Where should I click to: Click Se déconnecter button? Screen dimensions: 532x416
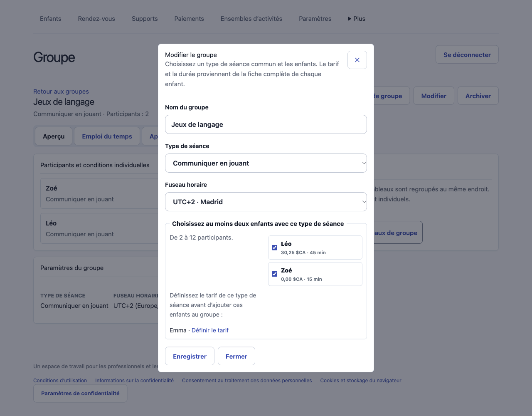pyautogui.click(x=467, y=54)
